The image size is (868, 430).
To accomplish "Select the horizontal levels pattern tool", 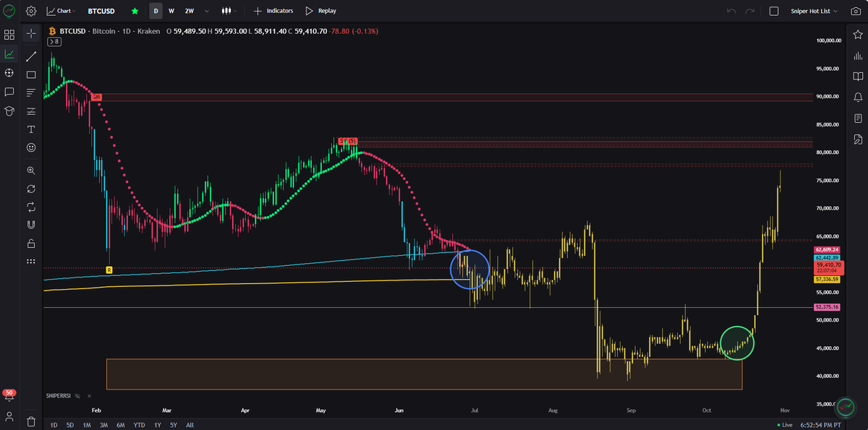I will click(31, 111).
